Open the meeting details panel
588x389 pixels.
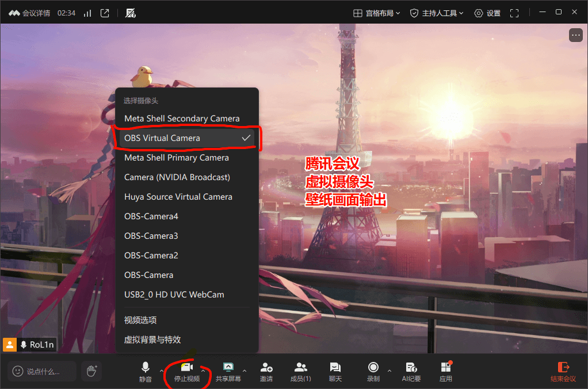pyautogui.click(x=36, y=13)
